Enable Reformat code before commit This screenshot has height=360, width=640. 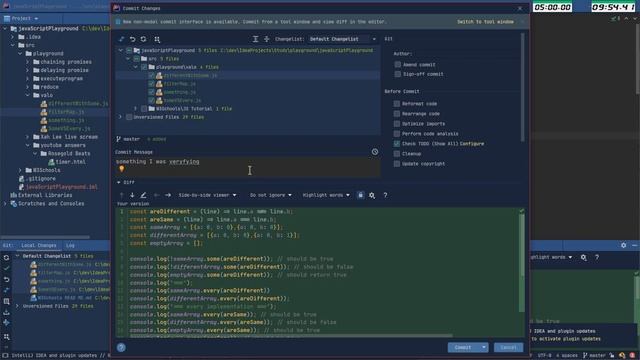397,104
